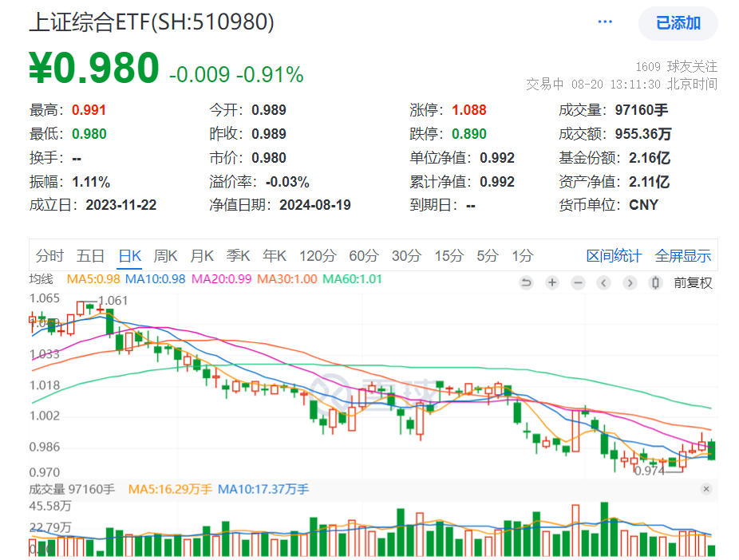Switch to the 1分 interval tab

pos(523,256)
